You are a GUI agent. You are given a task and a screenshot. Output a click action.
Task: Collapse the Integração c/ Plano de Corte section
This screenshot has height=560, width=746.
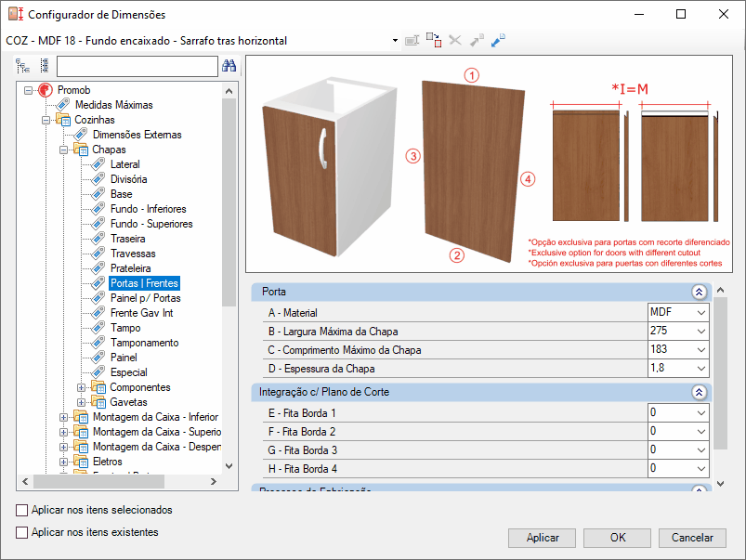[699, 392]
